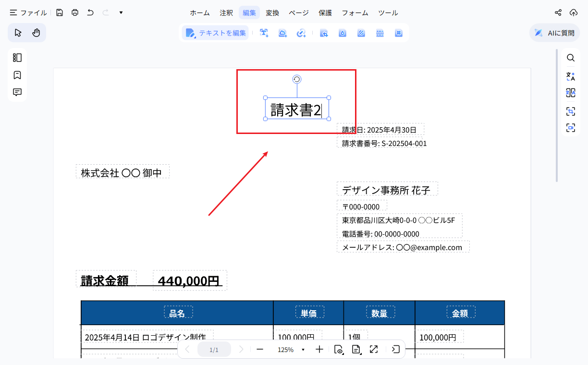Click the 数量 table header
588x365 pixels.
click(x=380, y=313)
